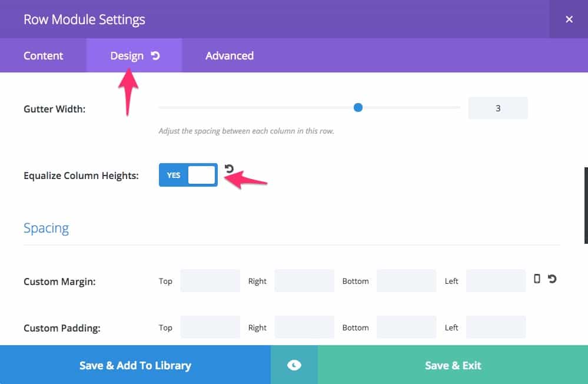This screenshot has height=384, width=588.
Task: Click Save & Add To Library button
Action: click(135, 365)
